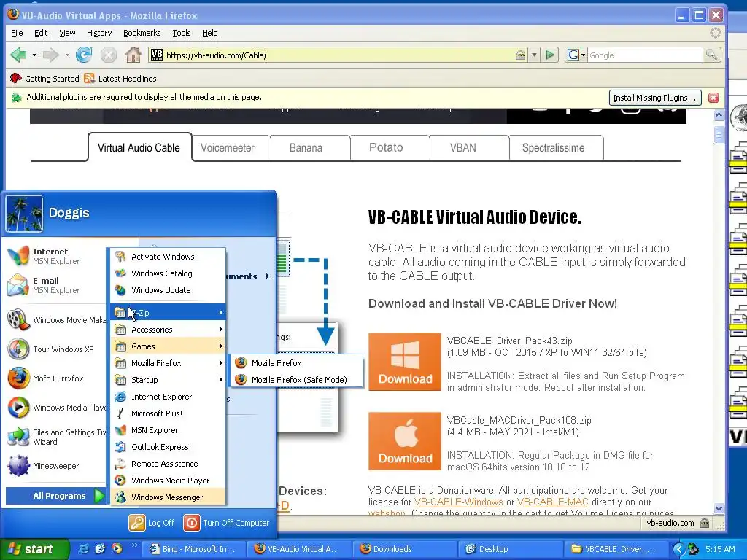Launch Mofo Furryfox from the pinned list
This screenshot has height=560, width=747.
tap(55, 378)
